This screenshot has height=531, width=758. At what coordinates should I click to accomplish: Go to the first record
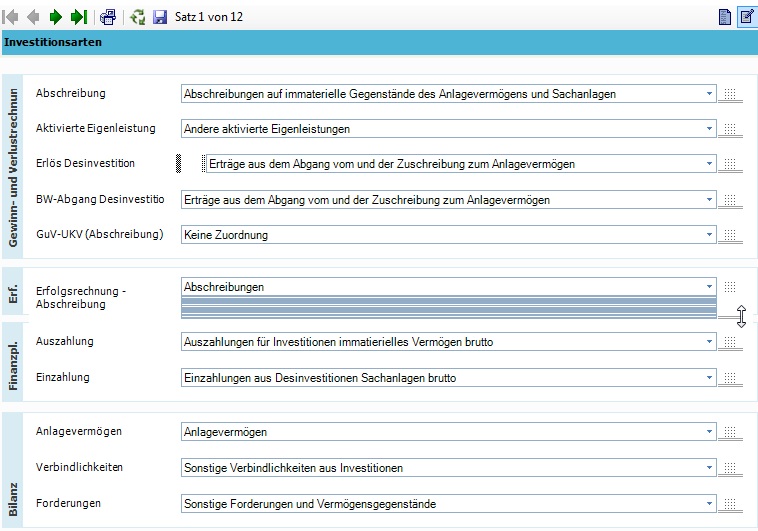[11, 17]
